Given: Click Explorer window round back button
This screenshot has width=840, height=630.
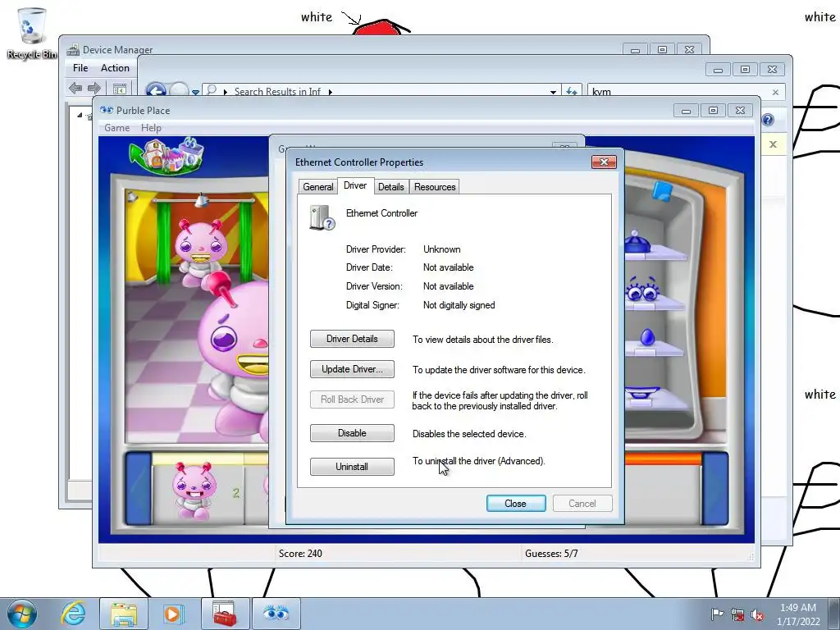Looking at the screenshot, I should [x=156, y=90].
